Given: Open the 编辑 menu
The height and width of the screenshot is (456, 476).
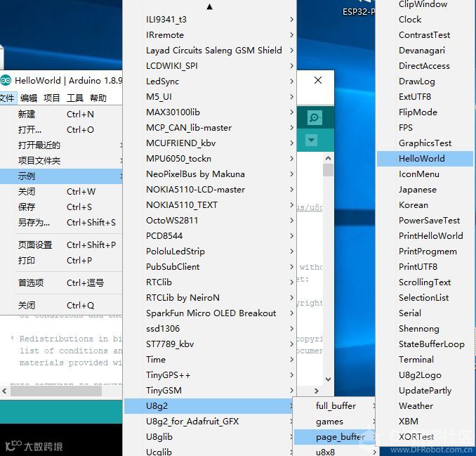Looking at the screenshot, I should pyautogui.click(x=29, y=98).
